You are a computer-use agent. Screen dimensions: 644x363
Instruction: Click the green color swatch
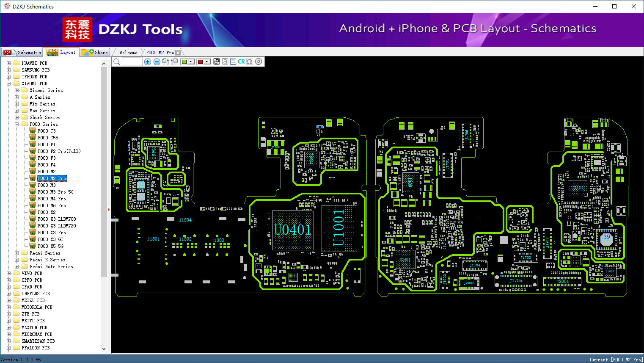(x=184, y=62)
